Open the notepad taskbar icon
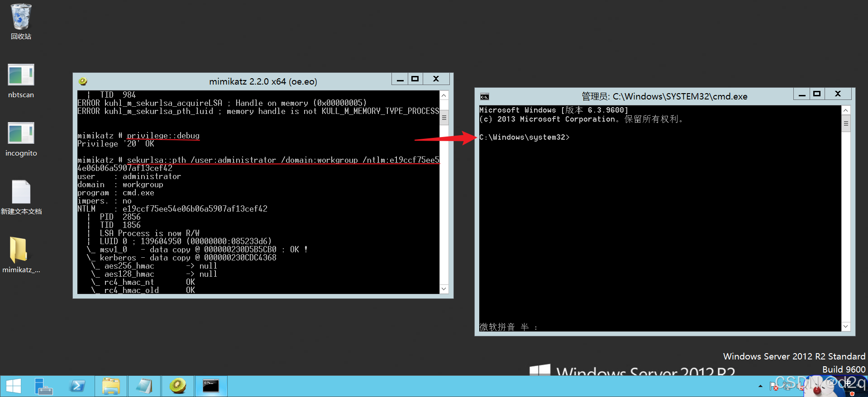 pyautogui.click(x=144, y=386)
